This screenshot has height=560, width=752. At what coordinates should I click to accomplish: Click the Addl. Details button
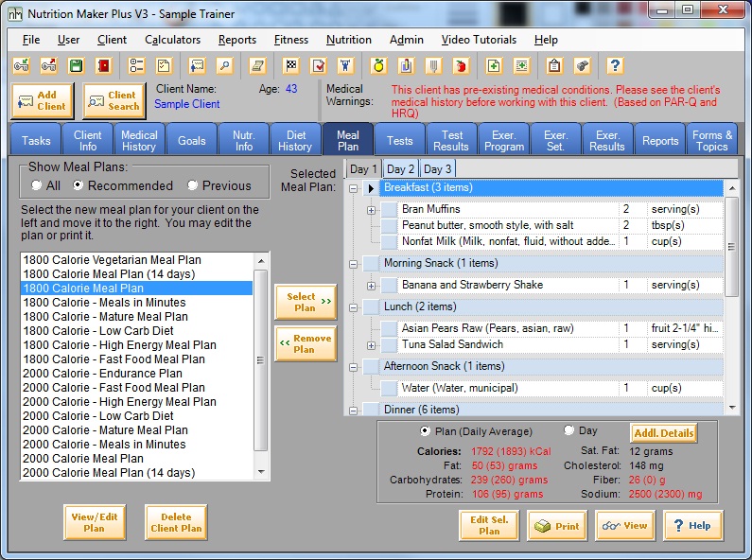click(x=664, y=433)
